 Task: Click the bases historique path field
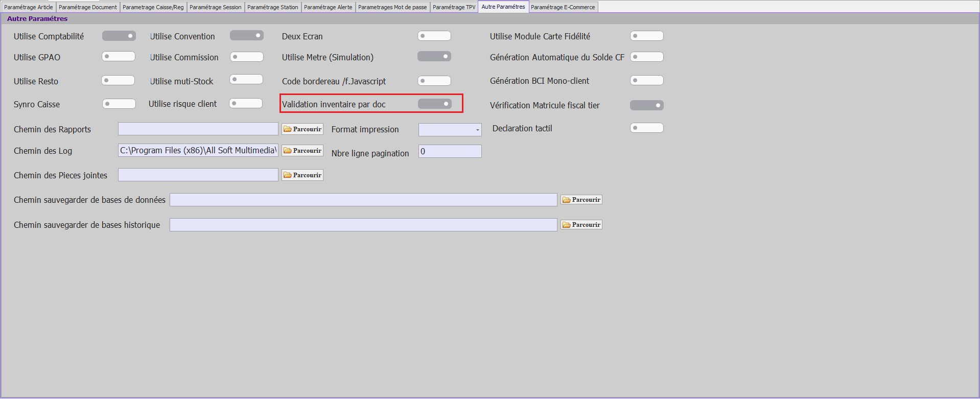(x=363, y=225)
